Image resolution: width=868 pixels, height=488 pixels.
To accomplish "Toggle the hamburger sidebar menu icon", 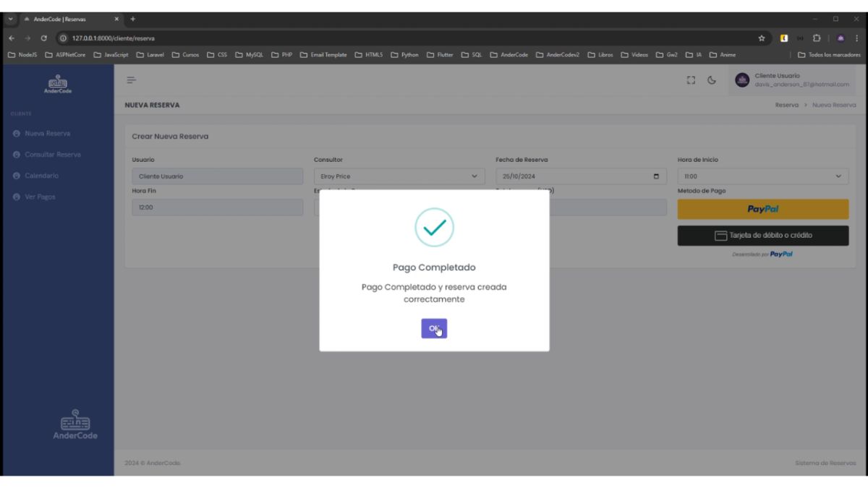I will (x=131, y=80).
